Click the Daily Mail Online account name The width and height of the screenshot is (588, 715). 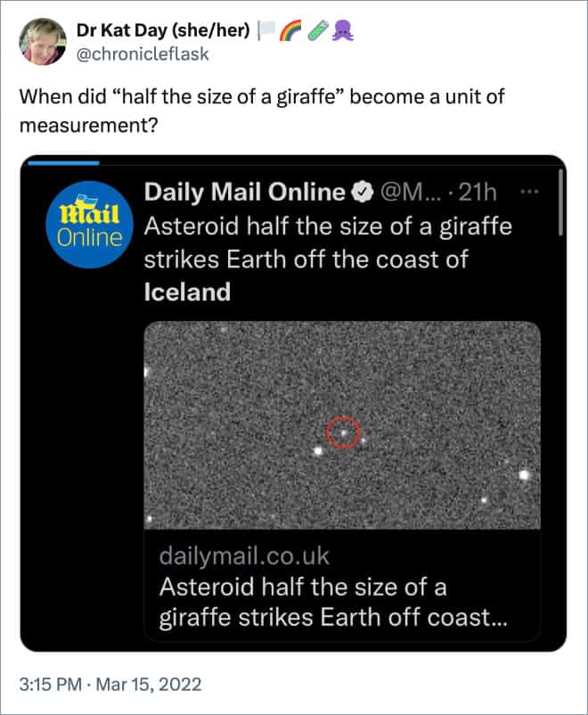pos(244,192)
